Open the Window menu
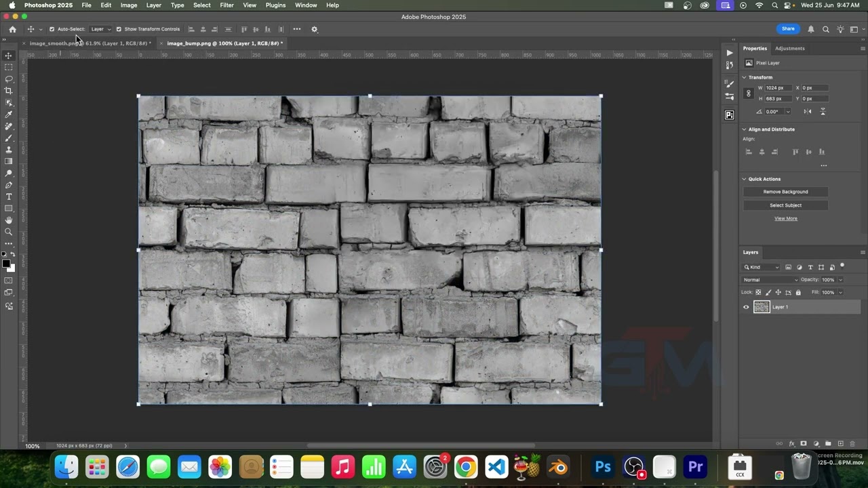Screen dimensions: 868x488 306,5
